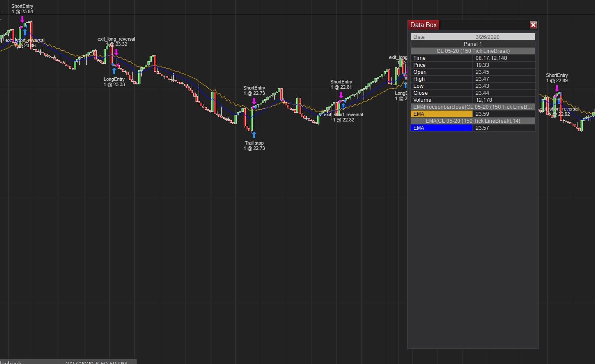Click the magenta arrow above ShortEntry 23.84

click(x=22, y=20)
